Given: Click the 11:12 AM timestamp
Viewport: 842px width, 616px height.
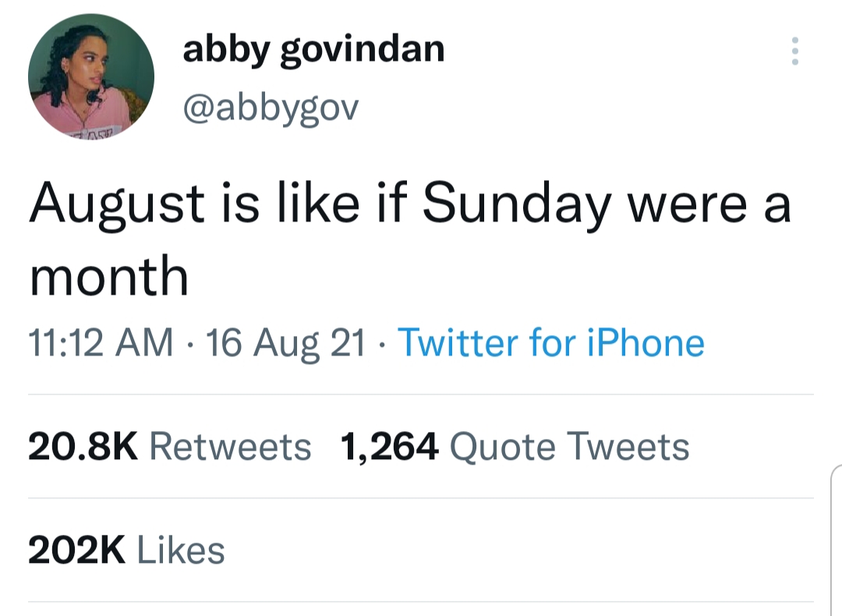Looking at the screenshot, I should [101, 343].
